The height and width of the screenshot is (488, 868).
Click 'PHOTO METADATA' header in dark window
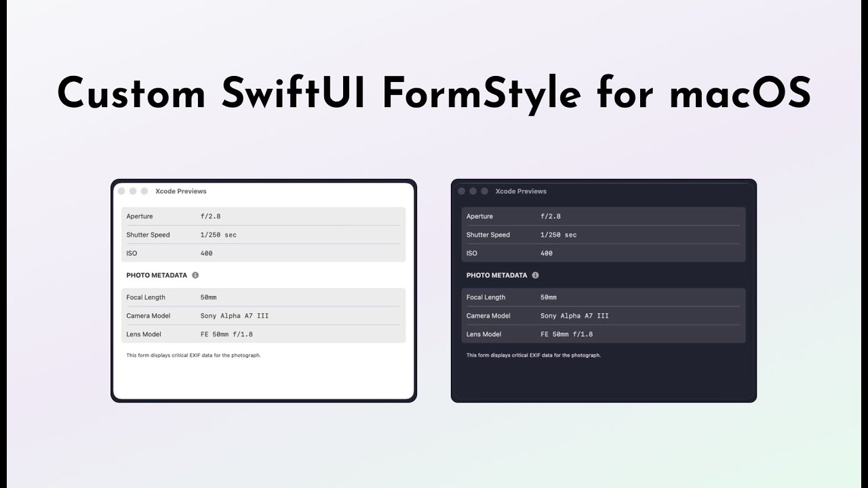point(496,275)
